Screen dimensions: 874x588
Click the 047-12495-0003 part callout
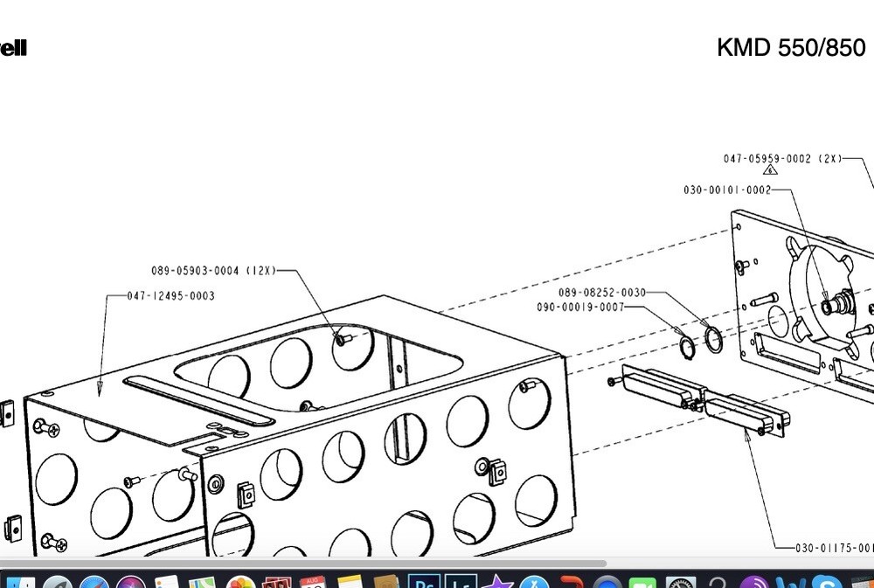coord(170,295)
